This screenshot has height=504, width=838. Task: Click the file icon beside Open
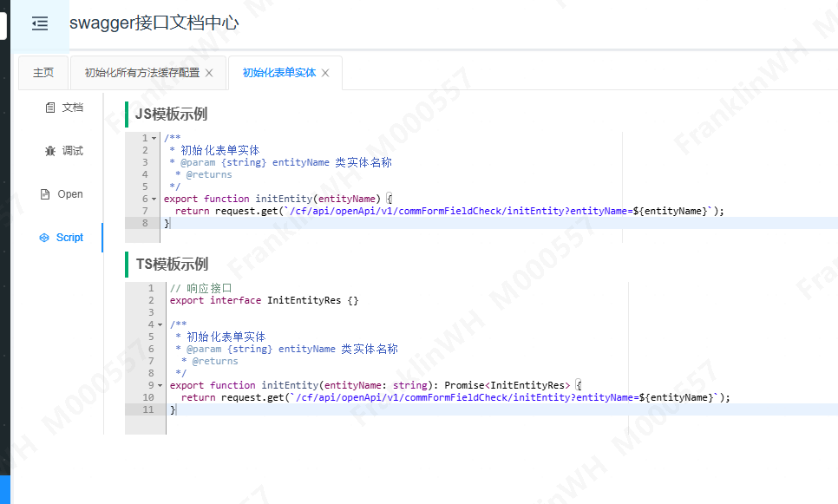45,194
